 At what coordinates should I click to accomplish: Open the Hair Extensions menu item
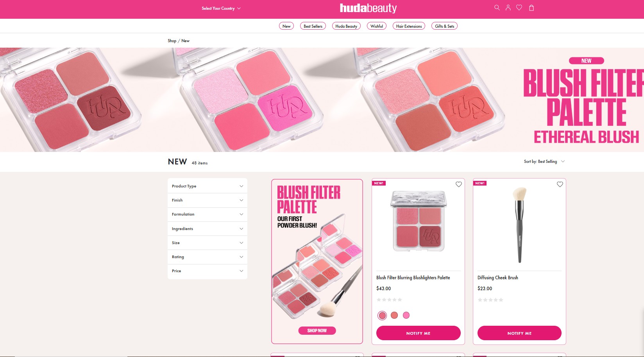tap(409, 26)
